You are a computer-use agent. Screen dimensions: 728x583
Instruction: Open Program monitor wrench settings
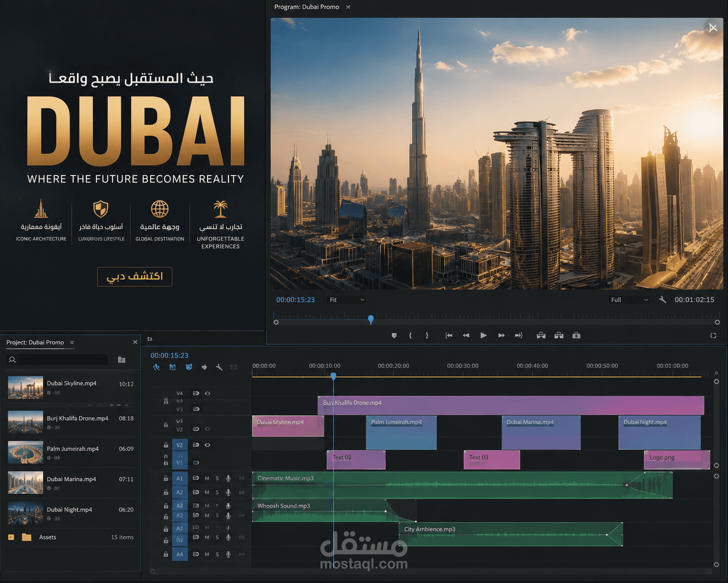click(x=663, y=300)
